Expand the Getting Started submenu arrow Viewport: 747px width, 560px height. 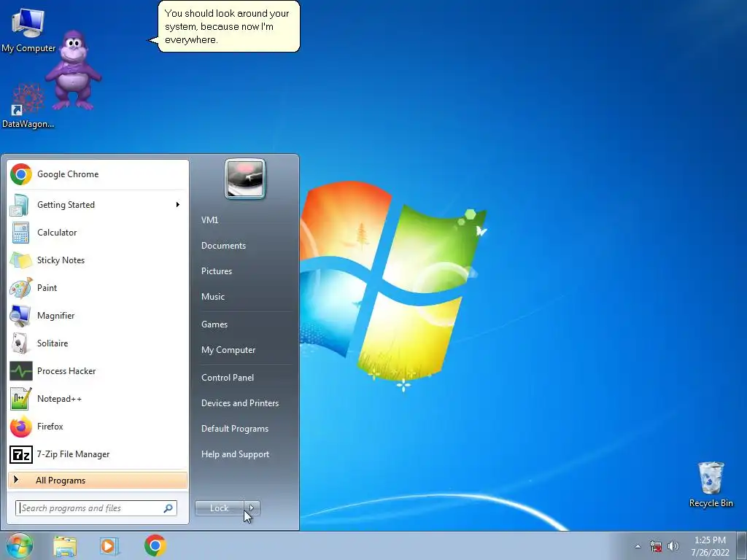point(178,205)
